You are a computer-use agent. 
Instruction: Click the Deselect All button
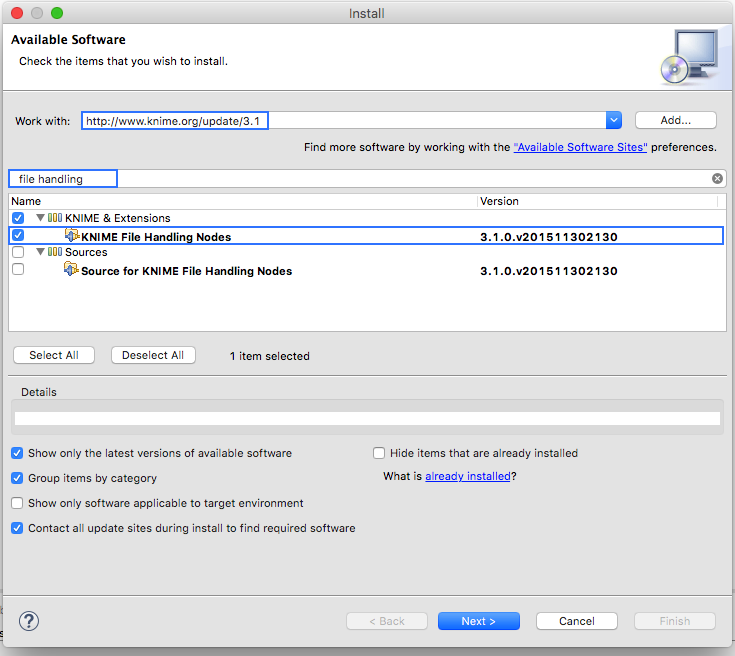(x=153, y=355)
